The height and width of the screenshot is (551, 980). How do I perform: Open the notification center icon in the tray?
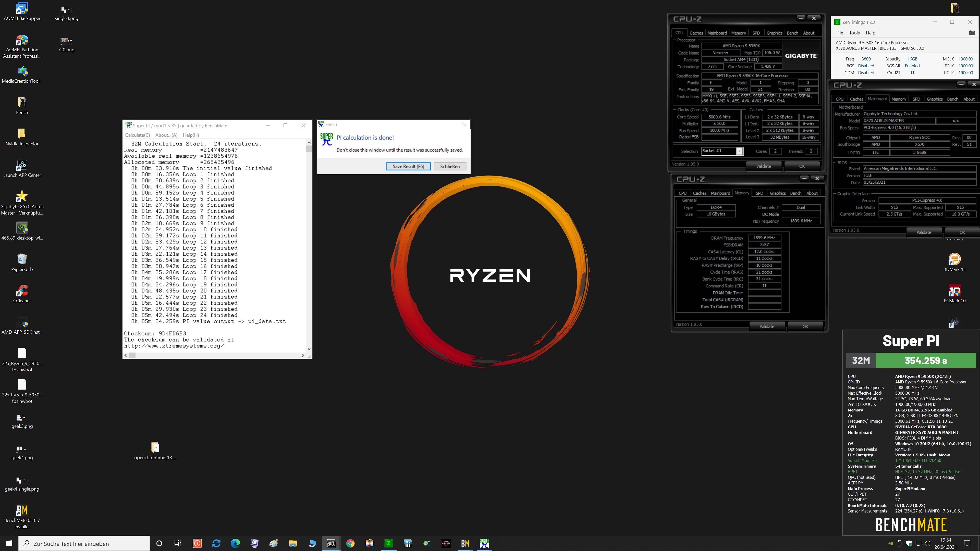967,543
